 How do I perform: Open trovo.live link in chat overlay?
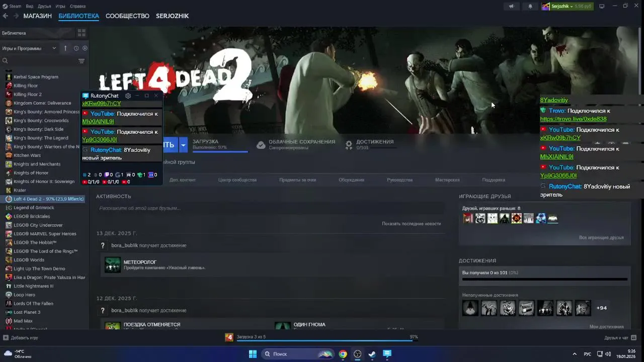573,119
